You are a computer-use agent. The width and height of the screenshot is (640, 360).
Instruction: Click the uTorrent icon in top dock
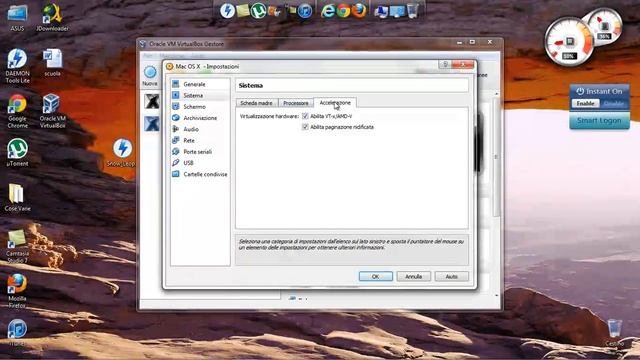(258, 11)
